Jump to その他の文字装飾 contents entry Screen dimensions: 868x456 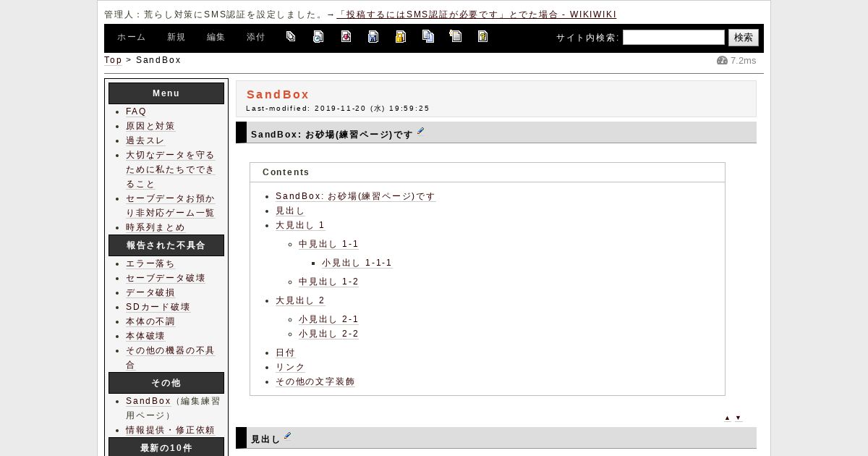point(315,381)
